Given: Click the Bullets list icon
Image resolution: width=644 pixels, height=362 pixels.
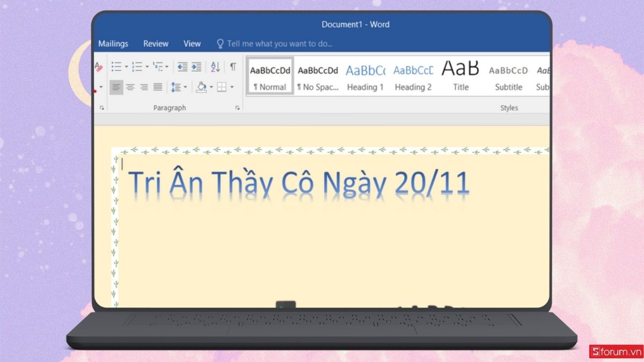Looking at the screenshot, I should (116, 67).
